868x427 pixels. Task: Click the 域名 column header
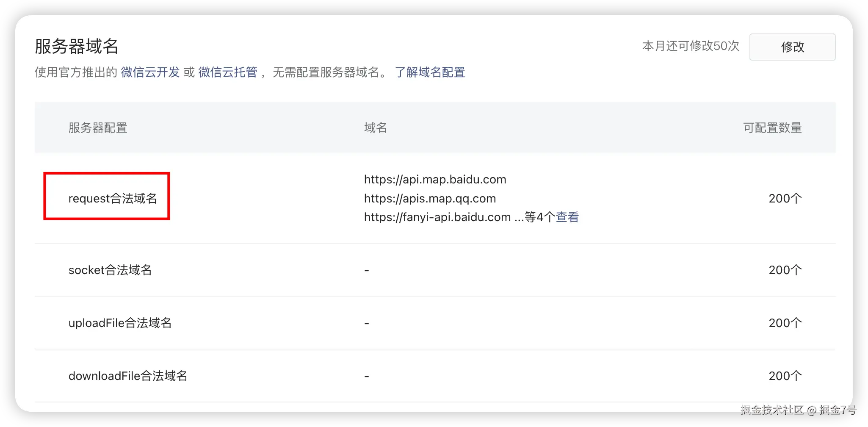coord(376,128)
